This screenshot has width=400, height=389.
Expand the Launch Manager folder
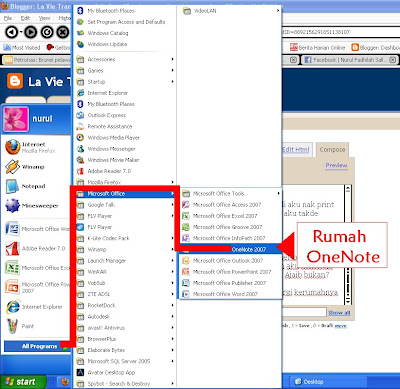click(x=125, y=261)
